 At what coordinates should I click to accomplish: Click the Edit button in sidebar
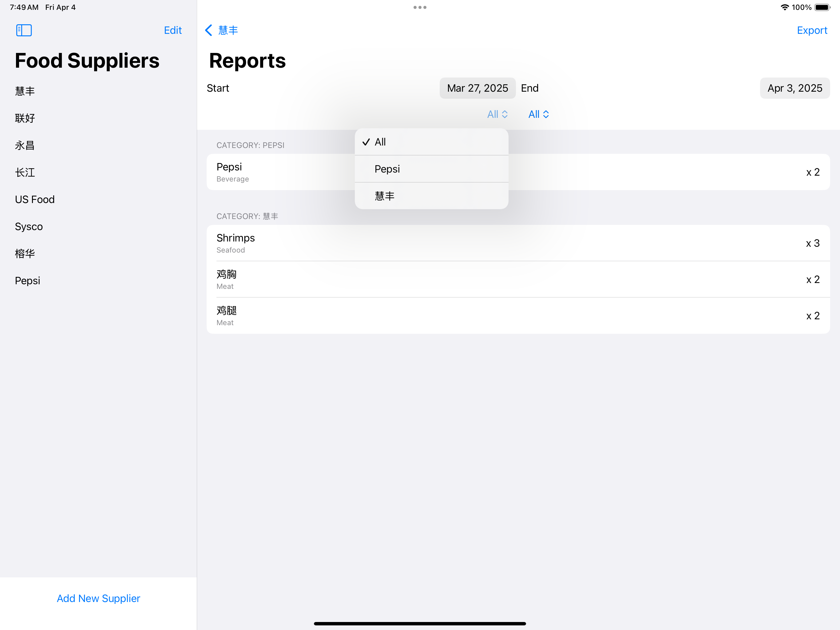click(173, 30)
